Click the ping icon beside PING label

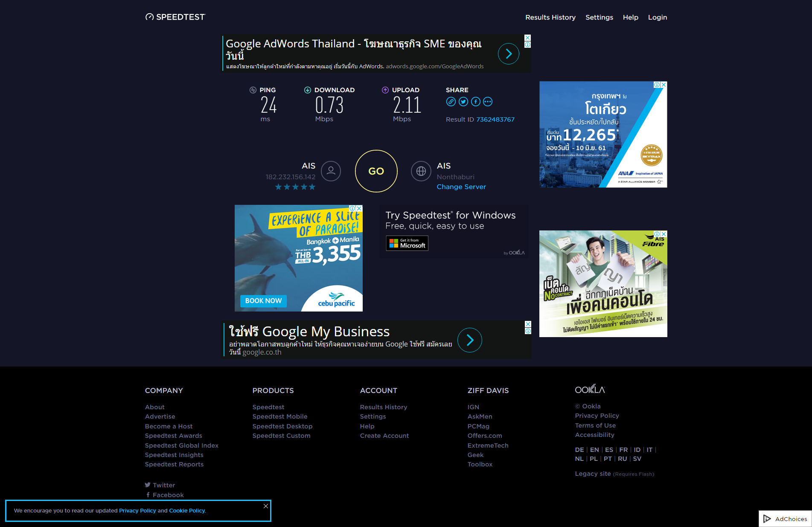pos(253,90)
